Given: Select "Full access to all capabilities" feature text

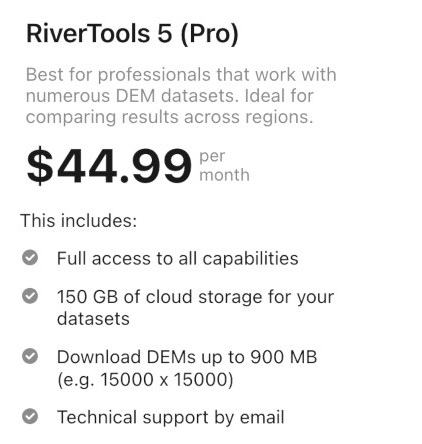Looking at the screenshot, I should (178, 259).
